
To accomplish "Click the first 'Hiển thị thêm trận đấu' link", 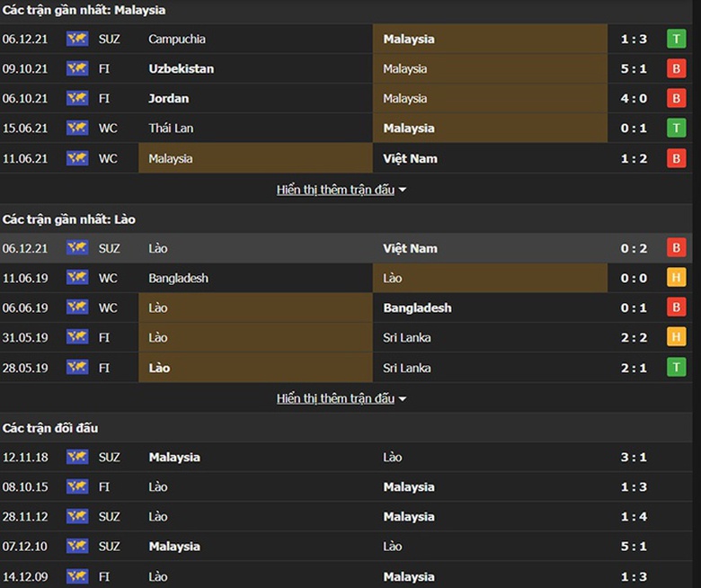I will [335, 190].
